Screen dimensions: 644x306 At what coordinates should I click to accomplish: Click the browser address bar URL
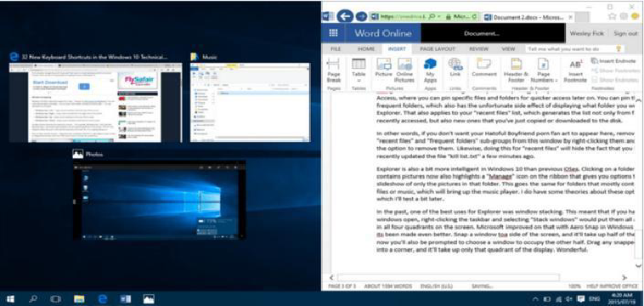tap(403, 16)
